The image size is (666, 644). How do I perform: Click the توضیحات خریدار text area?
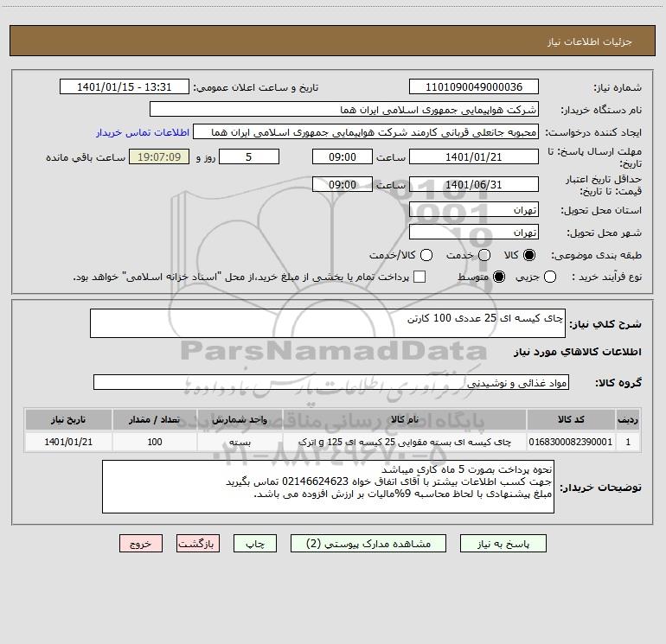pyautogui.click(x=328, y=487)
